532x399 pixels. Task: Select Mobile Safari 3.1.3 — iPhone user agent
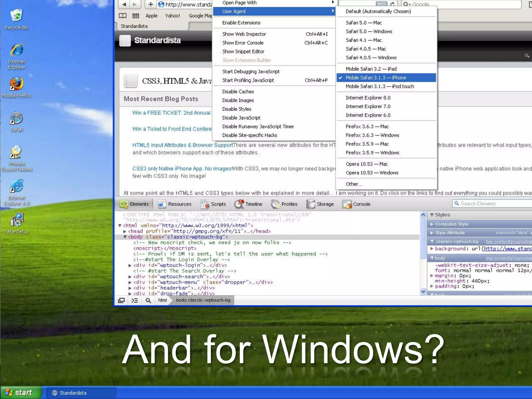tap(386, 78)
